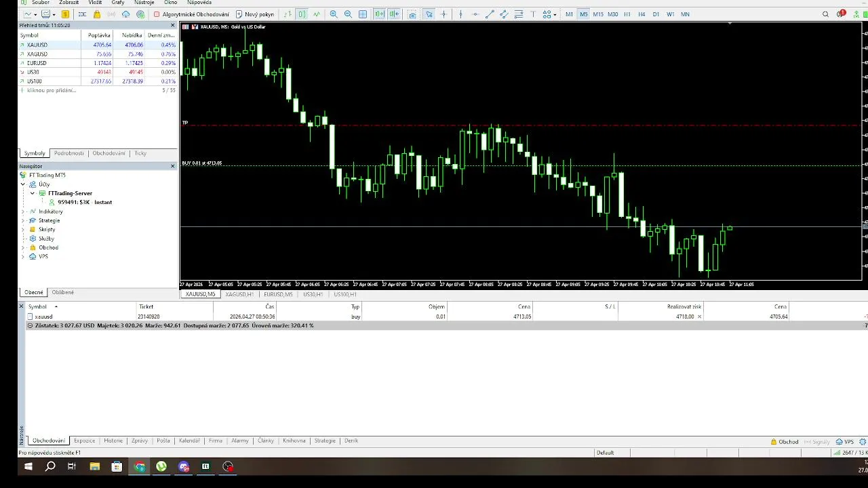
Task: Open notifications icon with red badge
Action: pos(841,14)
